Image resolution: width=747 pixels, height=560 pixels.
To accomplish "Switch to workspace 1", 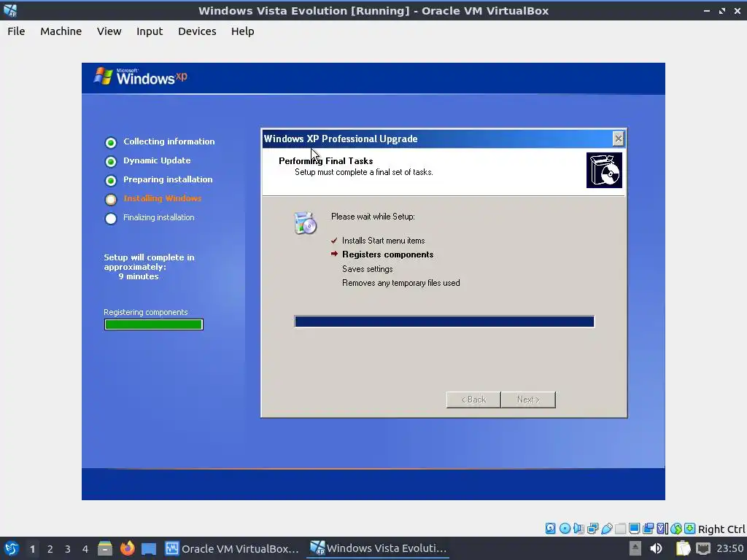I will coord(32,549).
